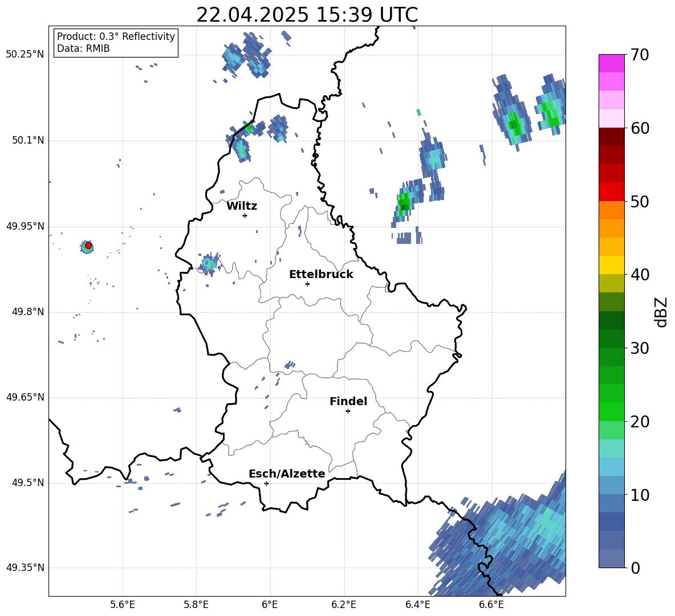Click the 50.25°N latitude tick label
The image size is (675, 616).
click(25, 55)
